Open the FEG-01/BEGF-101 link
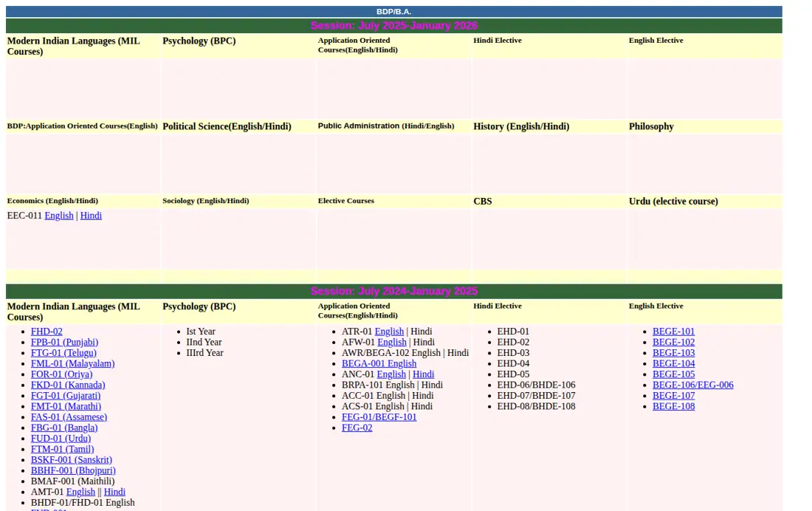812x511 pixels. (379, 417)
